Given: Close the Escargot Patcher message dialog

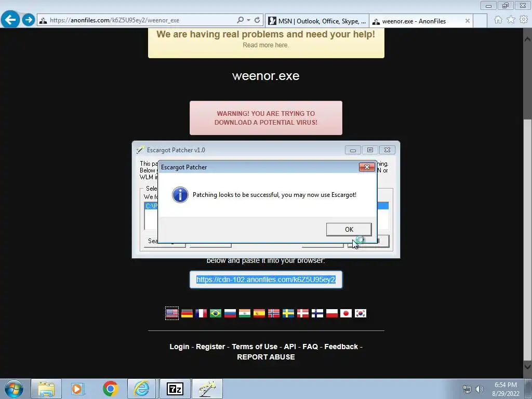Looking at the screenshot, I should point(367,167).
